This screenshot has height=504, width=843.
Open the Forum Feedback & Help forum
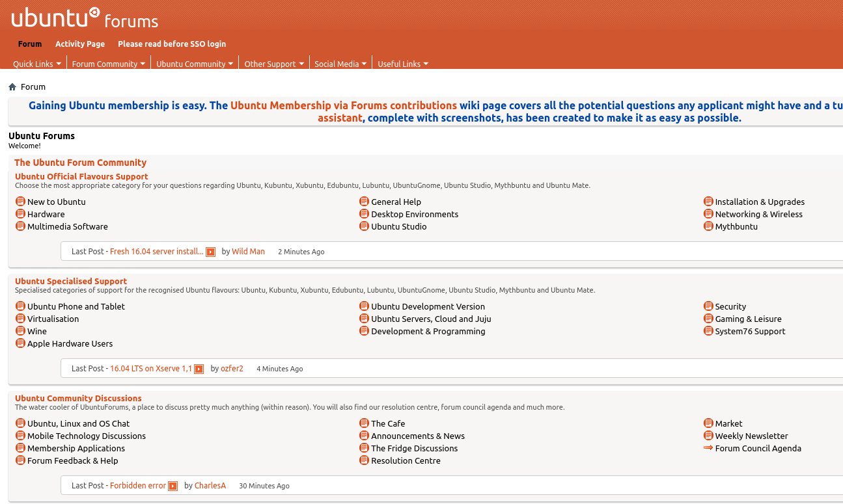pyautogui.click(x=73, y=460)
